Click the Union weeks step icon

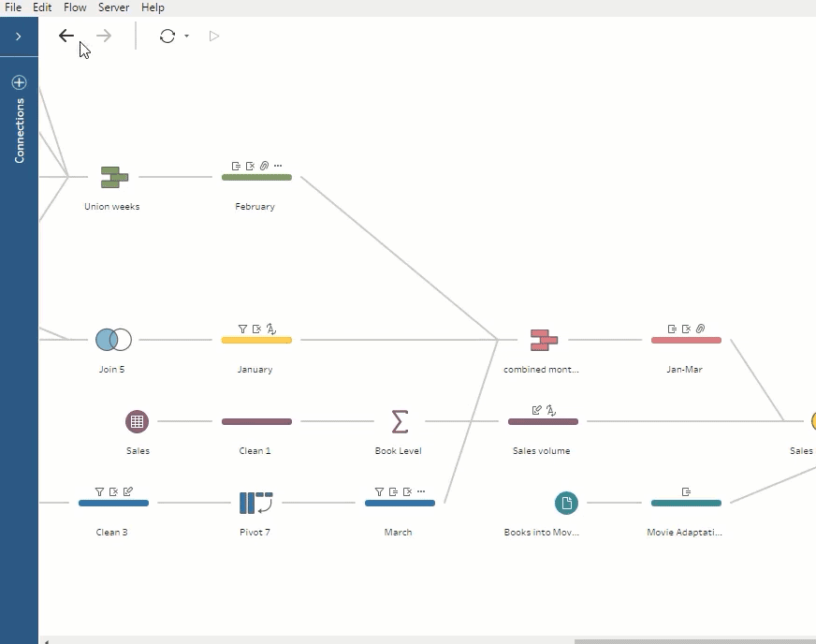(114, 177)
